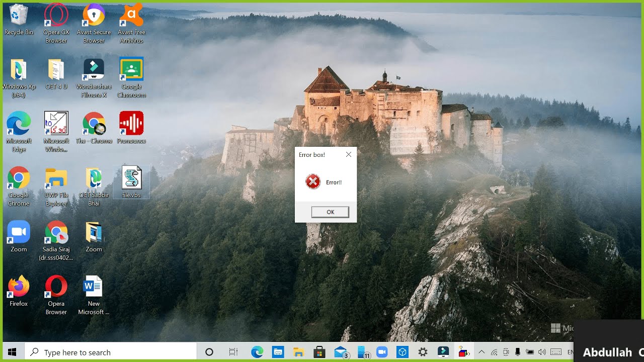
Task: Select the Zoom folder icon
Action: coord(94,237)
